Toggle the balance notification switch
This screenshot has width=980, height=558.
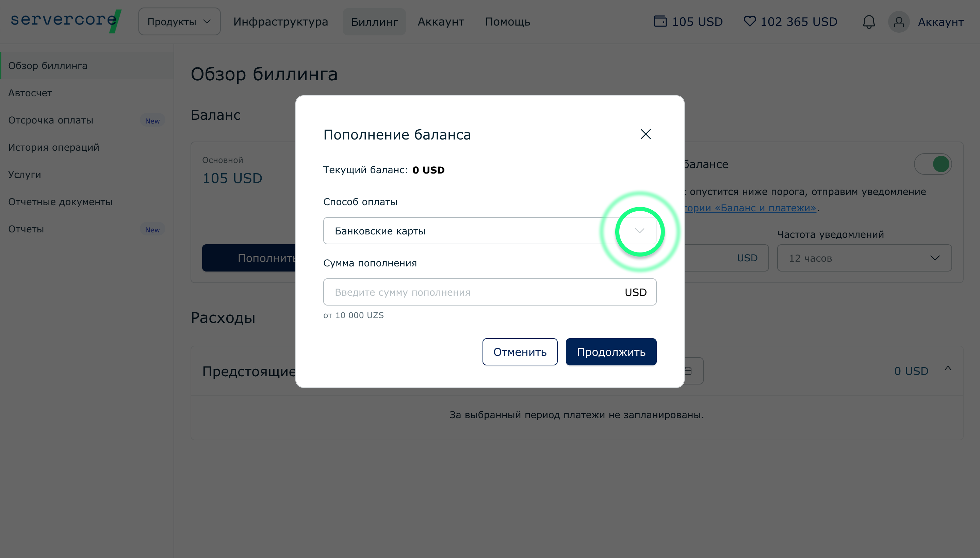click(933, 164)
